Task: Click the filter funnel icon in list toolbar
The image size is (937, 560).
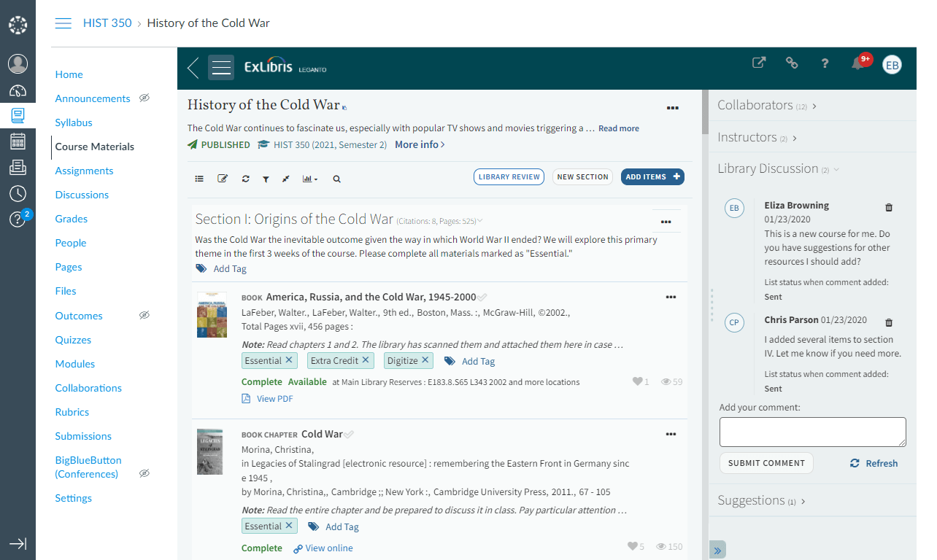Action: tap(266, 179)
